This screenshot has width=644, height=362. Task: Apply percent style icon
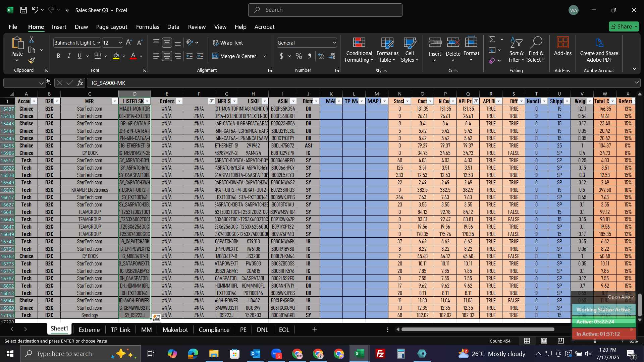299,56
